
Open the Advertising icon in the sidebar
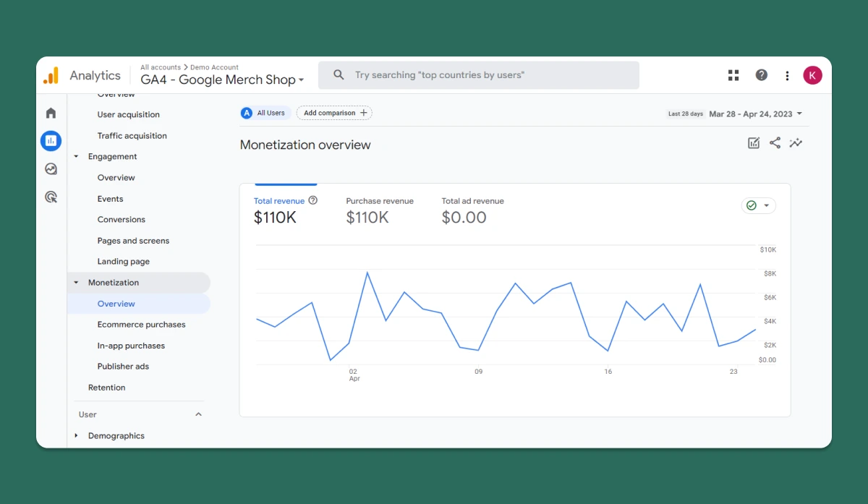click(x=51, y=197)
